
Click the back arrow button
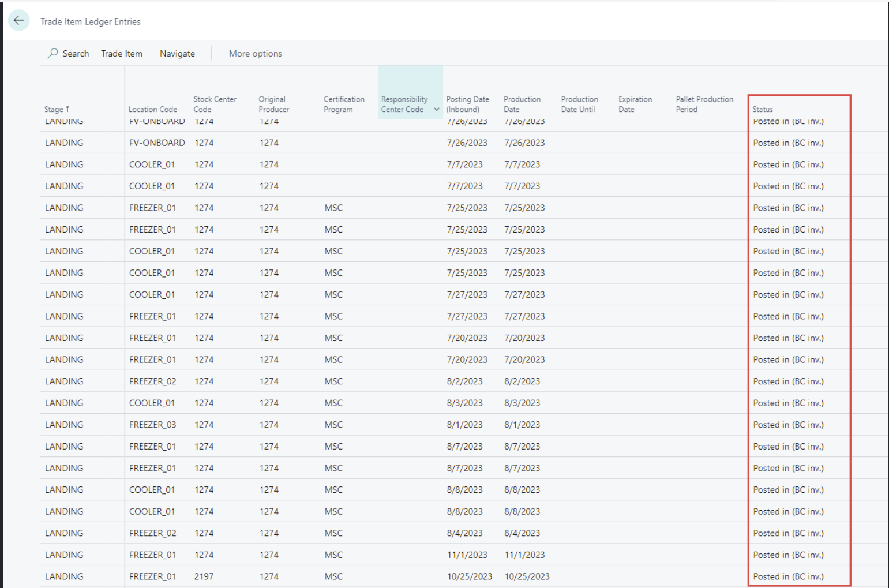(x=19, y=21)
